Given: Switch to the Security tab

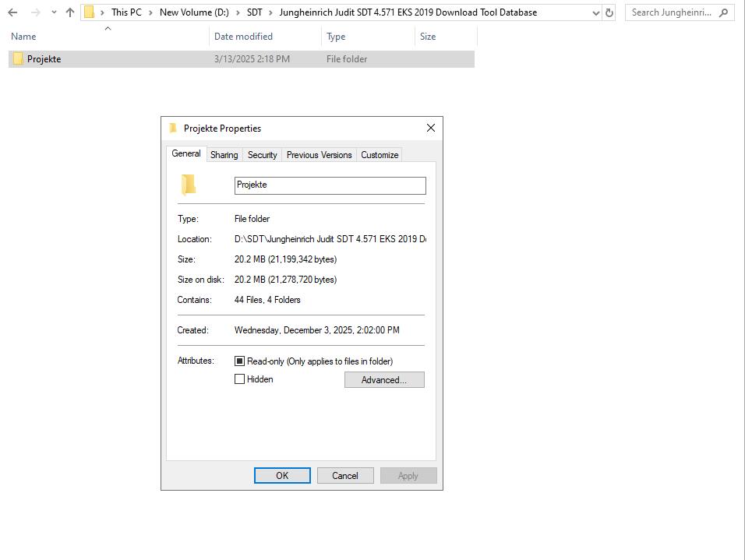Looking at the screenshot, I should pyautogui.click(x=262, y=154).
